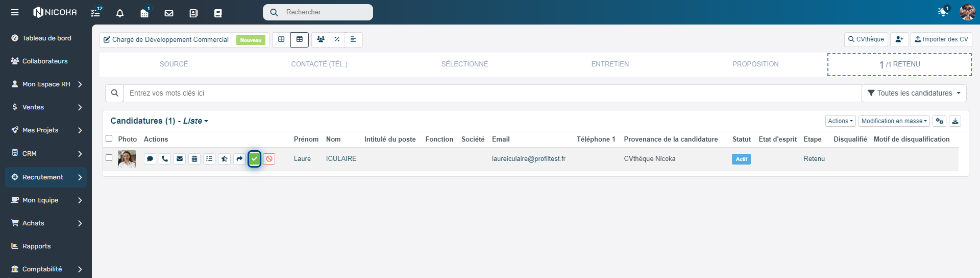This screenshot has width=980, height=278.
Task: Go to the ENTRETIEN stage tab
Action: pos(610,64)
